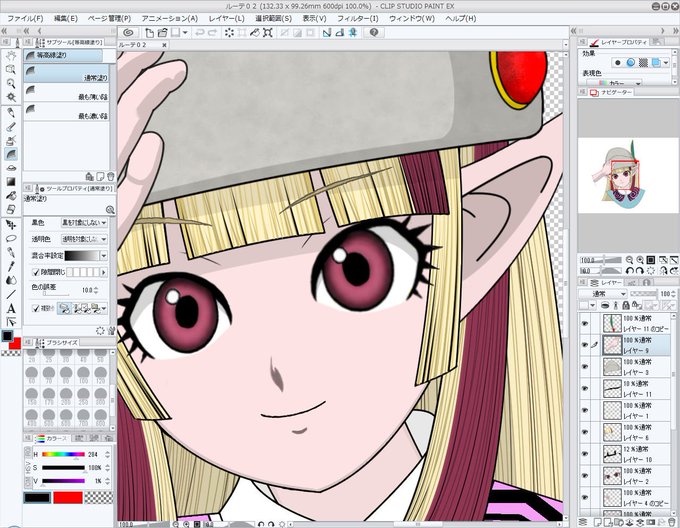Select the straight Line figure tool

(x=11, y=294)
